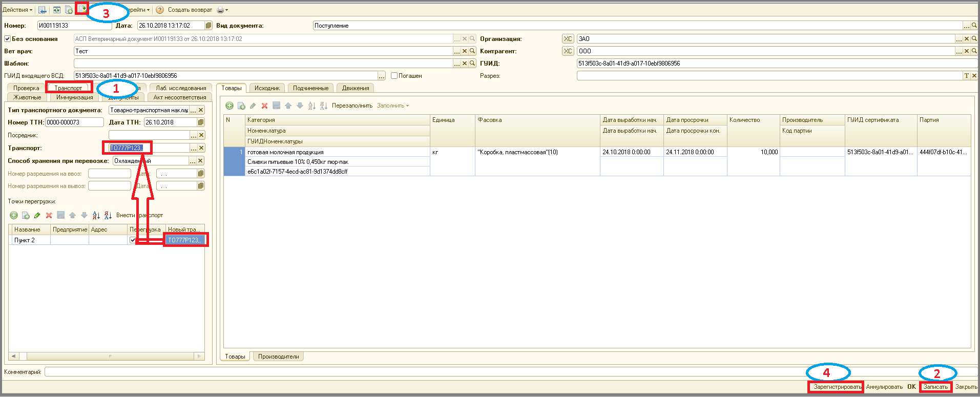
Task: Switch to the Исходник tab
Action: pyautogui.click(x=267, y=88)
